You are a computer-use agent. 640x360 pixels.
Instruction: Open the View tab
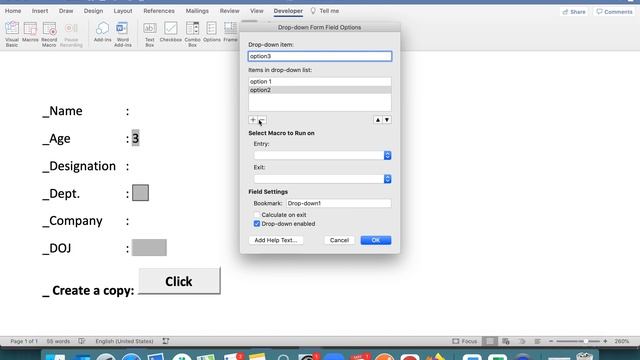[257, 11]
